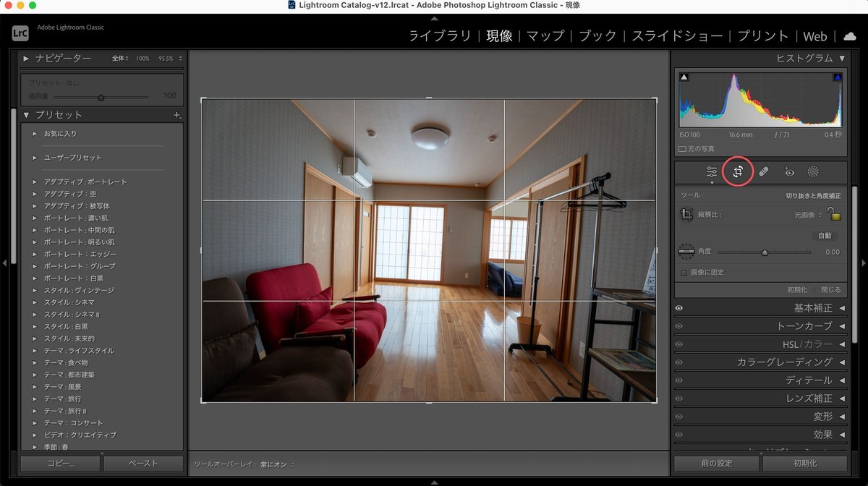Click the 角度 angle slider handle

pos(765,252)
